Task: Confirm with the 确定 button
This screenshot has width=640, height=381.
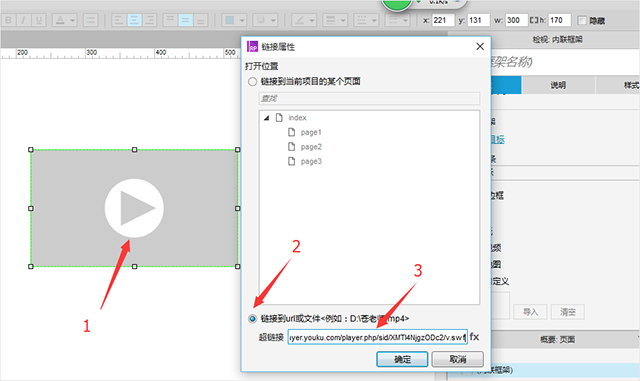Action: [x=402, y=359]
